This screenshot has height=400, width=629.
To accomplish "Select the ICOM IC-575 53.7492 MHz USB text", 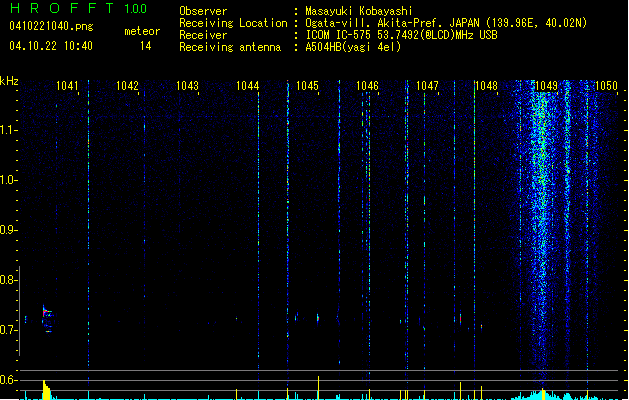I will [x=401, y=35].
